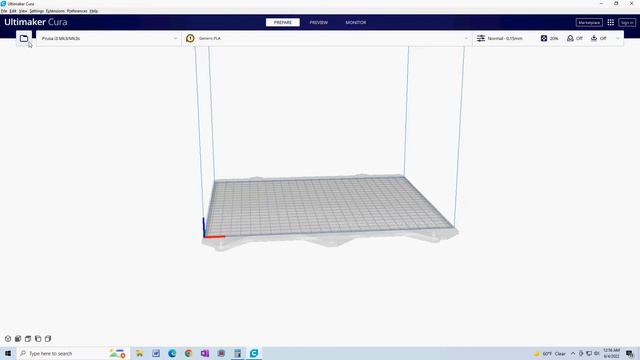The height and width of the screenshot is (360, 640).
Task: Click the printer selector chevron arrow
Action: click(x=176, y=38)
